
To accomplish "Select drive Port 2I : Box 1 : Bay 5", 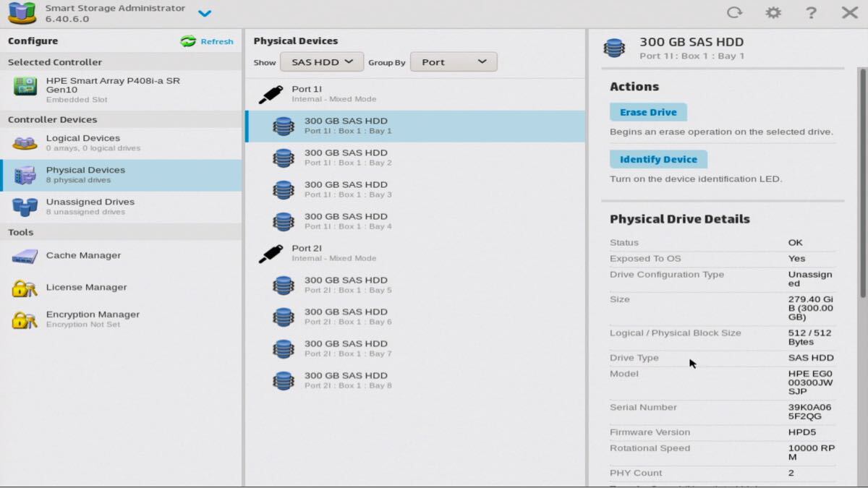I will click(x=415, y=285).
